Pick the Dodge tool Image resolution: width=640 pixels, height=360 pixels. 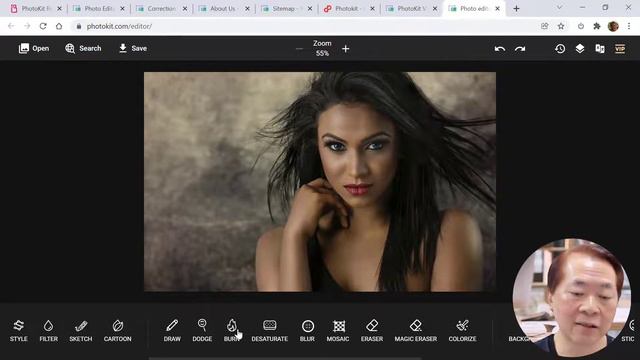point(202,331)
